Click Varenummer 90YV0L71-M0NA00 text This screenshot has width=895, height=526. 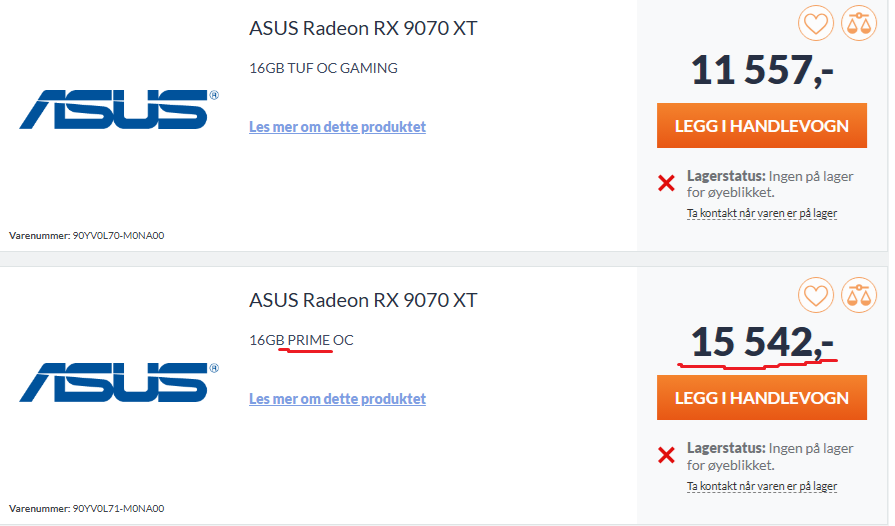coord(86,509)
